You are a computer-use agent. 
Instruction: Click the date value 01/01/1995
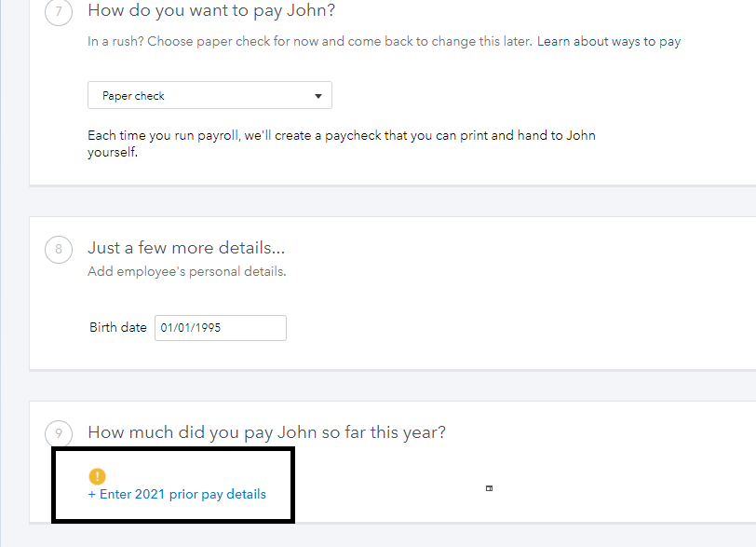191,328
